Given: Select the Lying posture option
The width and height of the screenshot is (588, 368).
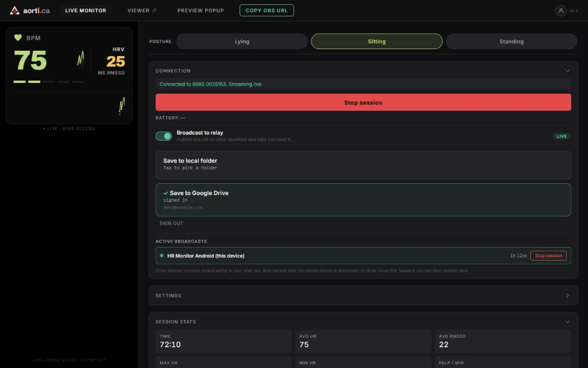Looking at the screenshot, I should pos(242,41).
